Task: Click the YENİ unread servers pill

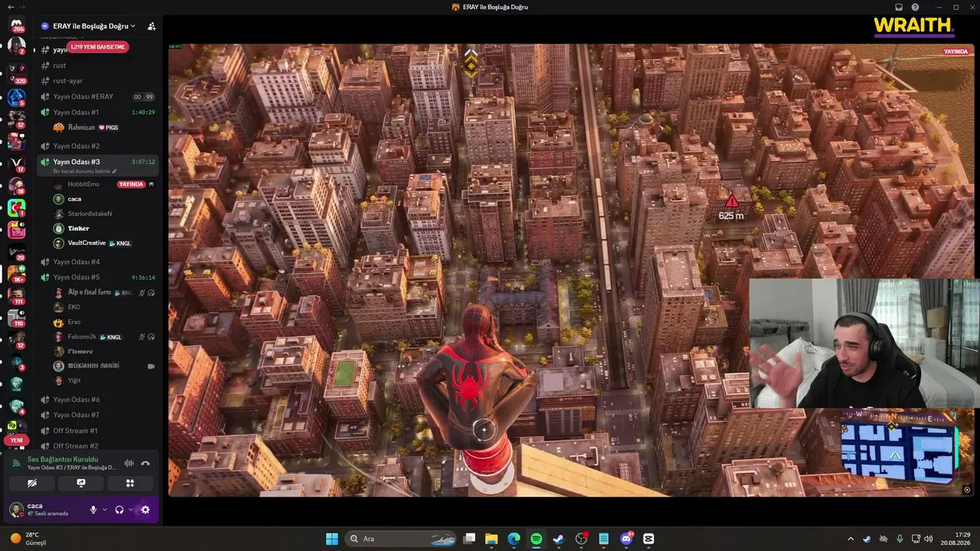Action: tap(16, 441)
